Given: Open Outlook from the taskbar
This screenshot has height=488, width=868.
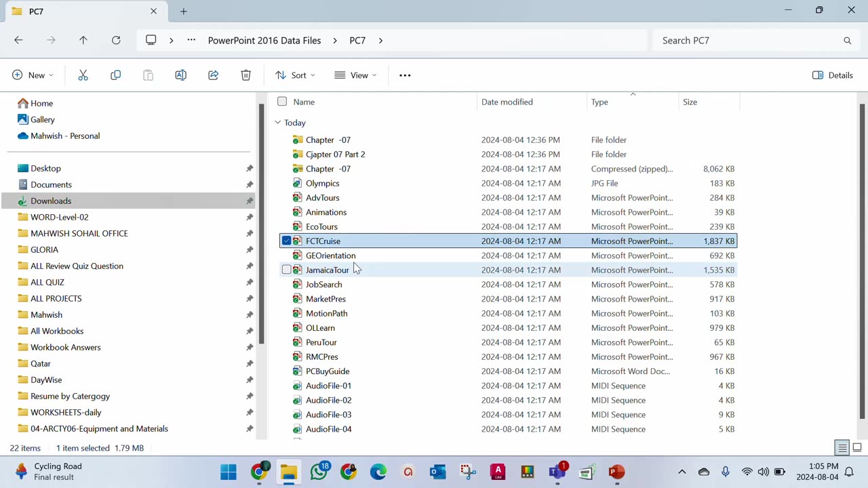Looking at the screenshot, I should 438,472.
